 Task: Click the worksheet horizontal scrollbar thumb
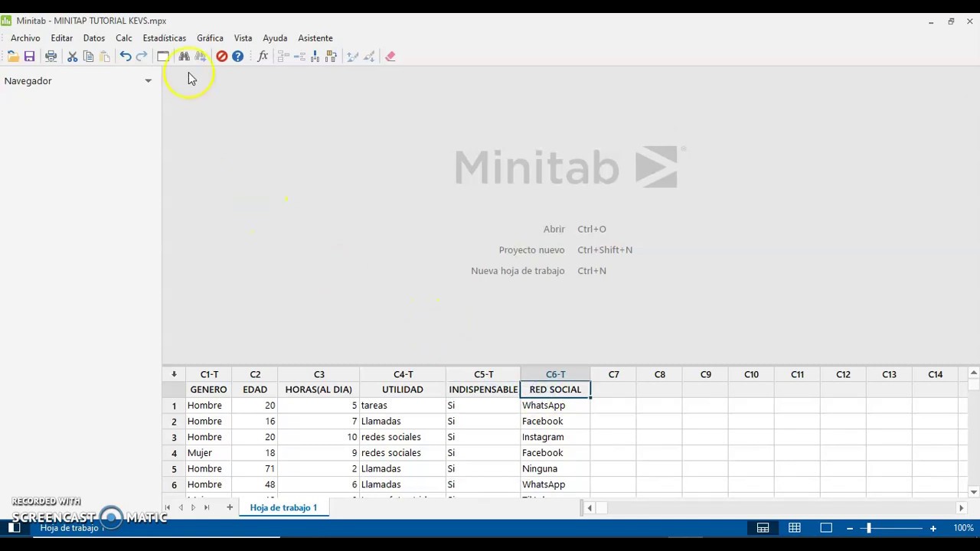tap(601, 507)
